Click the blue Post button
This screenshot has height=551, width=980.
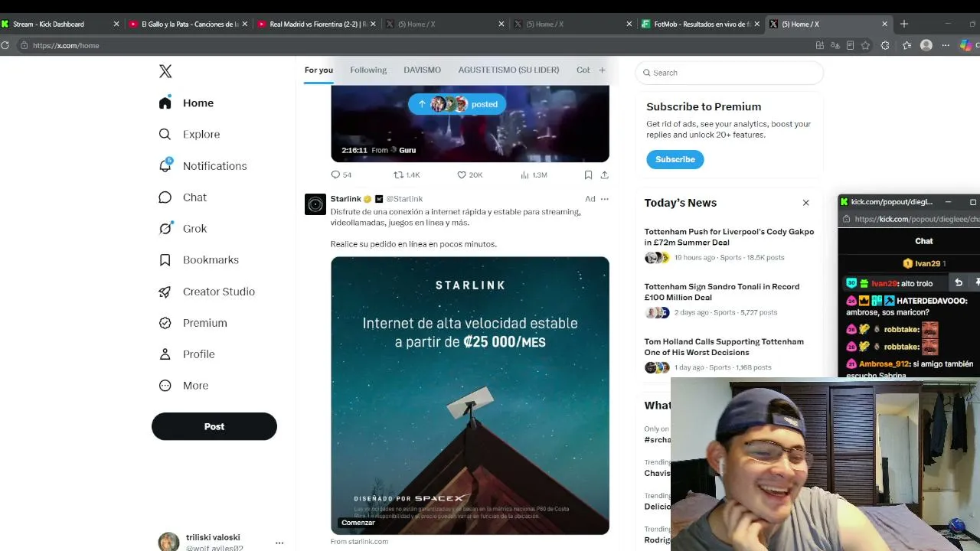(x=214, y=426)
